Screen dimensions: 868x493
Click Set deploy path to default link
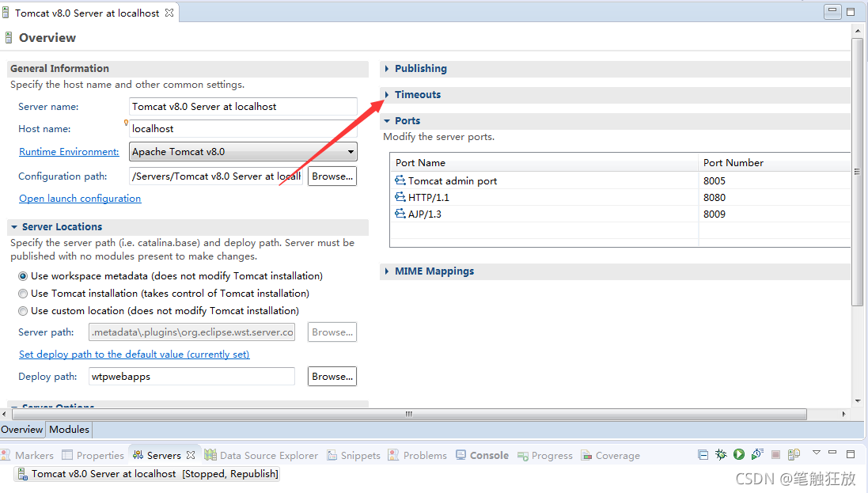(135, 355)
